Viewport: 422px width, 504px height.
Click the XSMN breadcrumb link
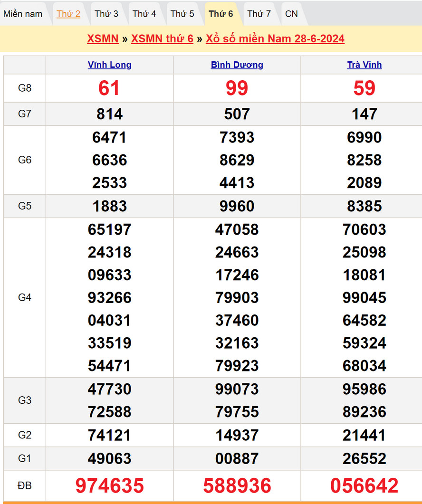103,38
